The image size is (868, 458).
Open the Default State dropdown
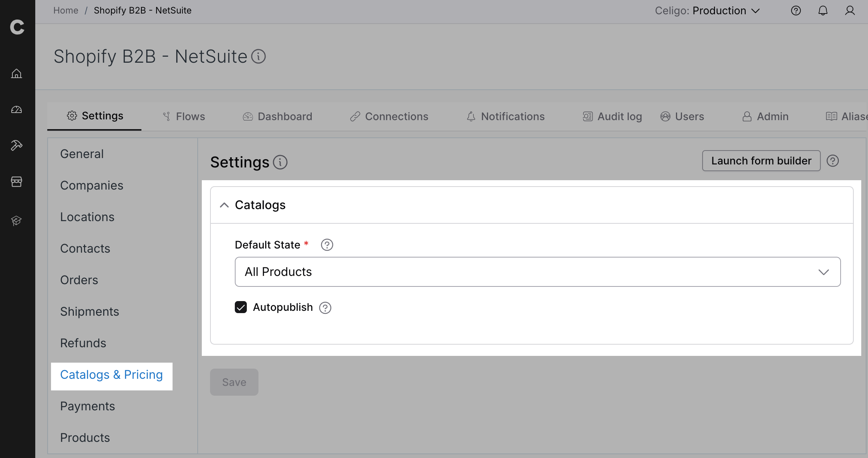click(x=538, y=272)
